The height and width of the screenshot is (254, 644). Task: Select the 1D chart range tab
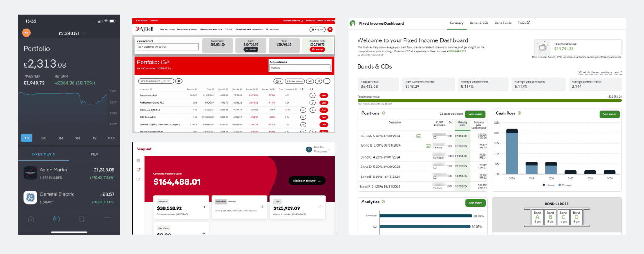[27, 138]
